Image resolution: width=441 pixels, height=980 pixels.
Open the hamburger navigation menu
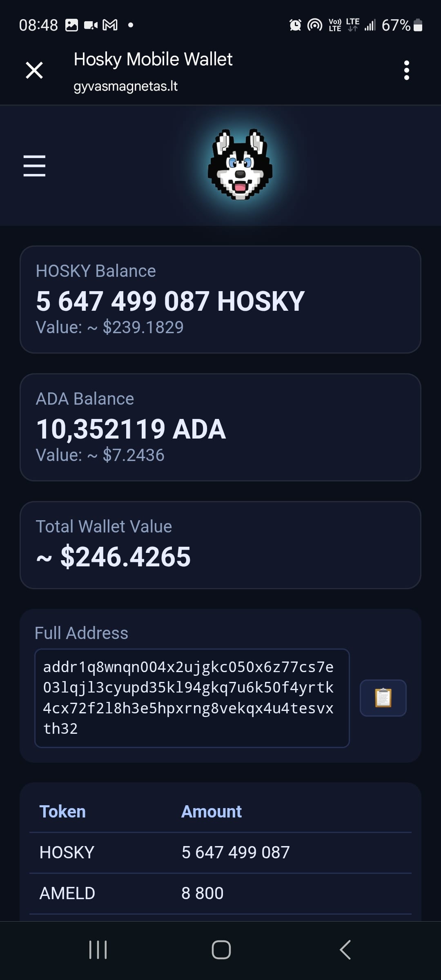(x=34, y=166)
